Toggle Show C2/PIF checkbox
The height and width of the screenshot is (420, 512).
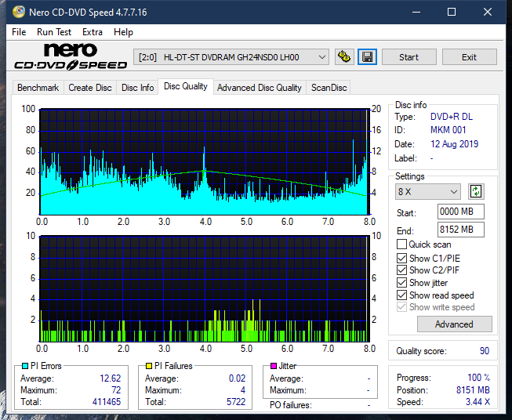pos(401,270)
